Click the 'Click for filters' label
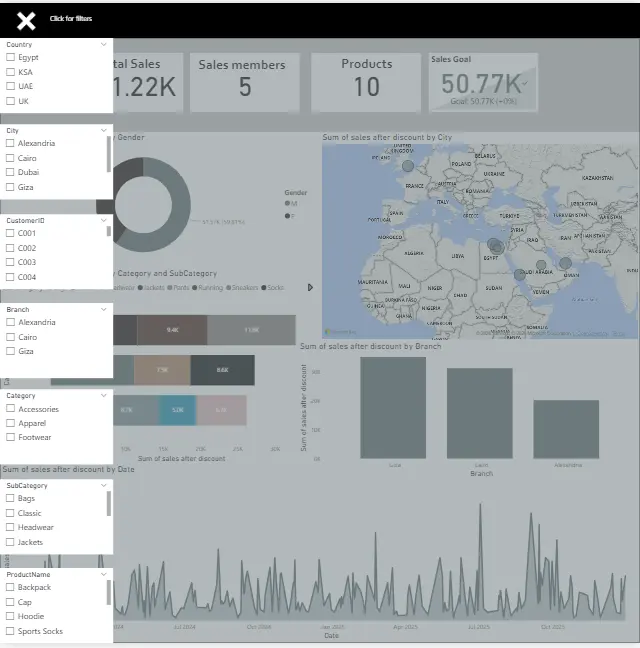The width and height of the screenshot is (640, 648). point(71,19)
